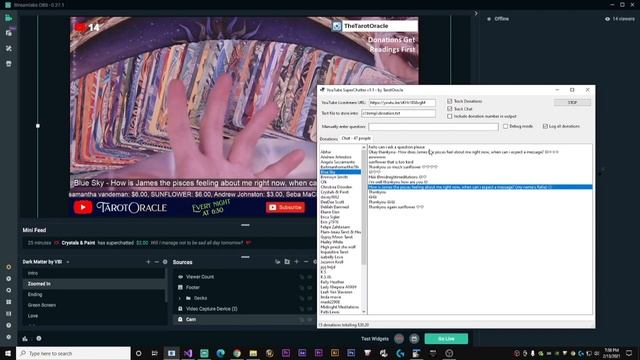Open Task View in the taskbar
Screen dimensions: 640x360
pos(155,353)
